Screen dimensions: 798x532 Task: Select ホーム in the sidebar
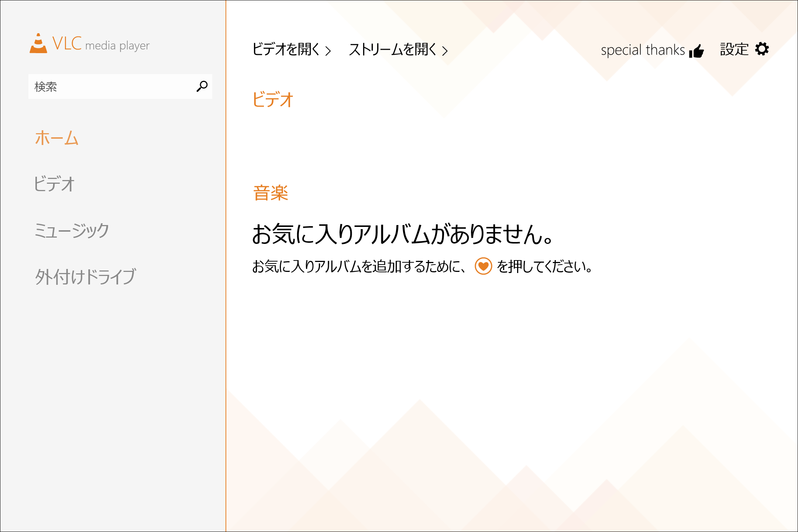[56, 138]
